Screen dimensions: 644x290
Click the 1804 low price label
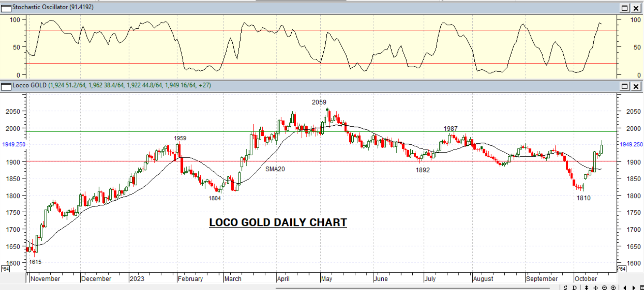[214, 198]
